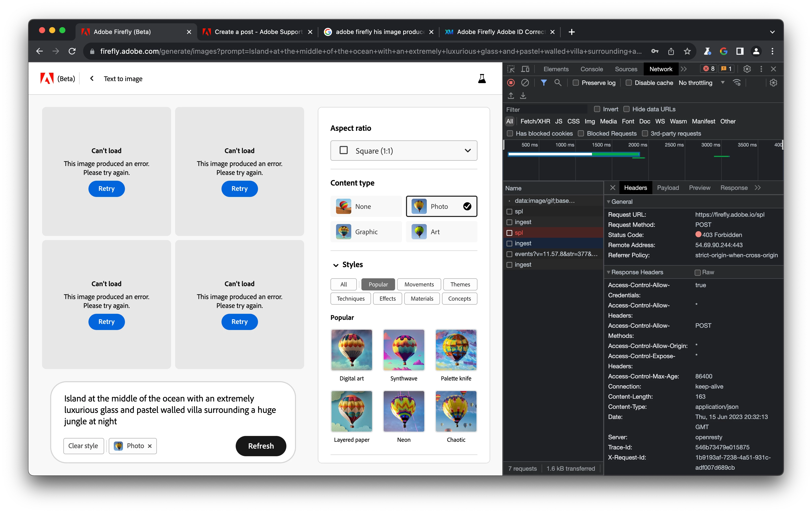Bookmark page with the star icon
The image size is (812, 513).
point(687,51)
